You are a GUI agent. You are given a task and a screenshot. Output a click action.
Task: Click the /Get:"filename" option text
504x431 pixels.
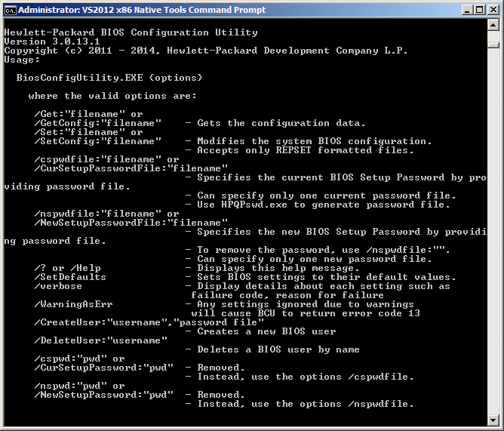tap(80, 114)
